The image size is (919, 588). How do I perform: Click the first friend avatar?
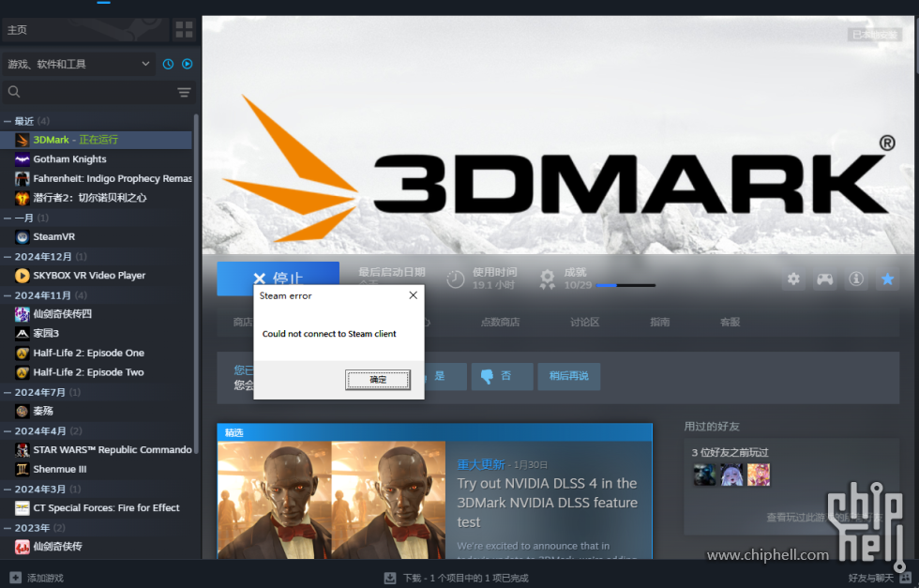704,475
